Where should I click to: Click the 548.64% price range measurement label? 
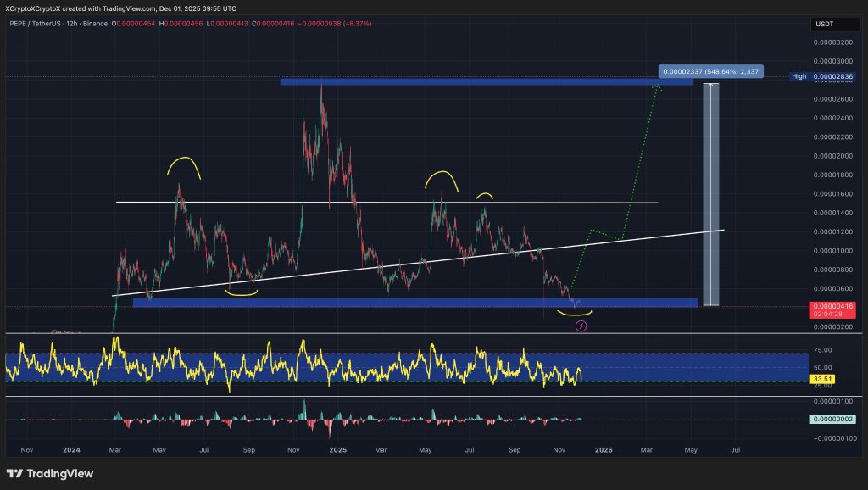[x=710, y=72]
